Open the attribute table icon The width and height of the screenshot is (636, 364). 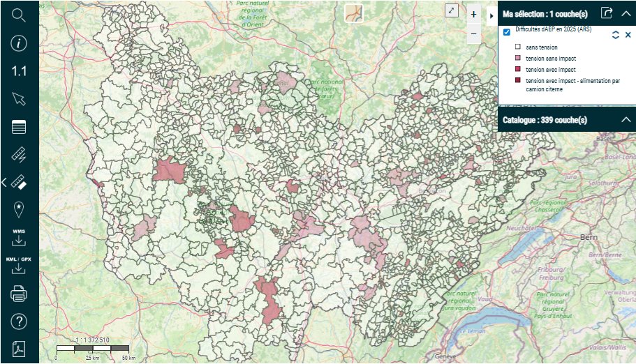click(x=19, y=127)
